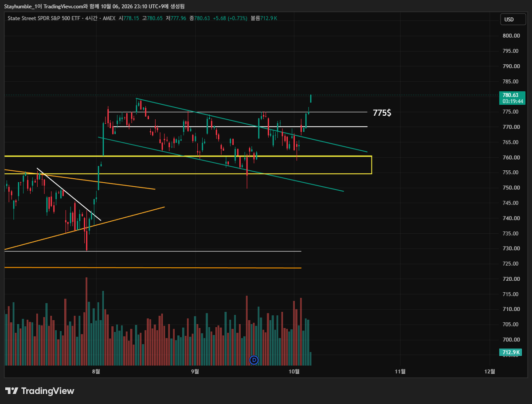Click the blue D dividend marker
The height and width of the screenshot is (404, 532).
[x=254, y=359]
